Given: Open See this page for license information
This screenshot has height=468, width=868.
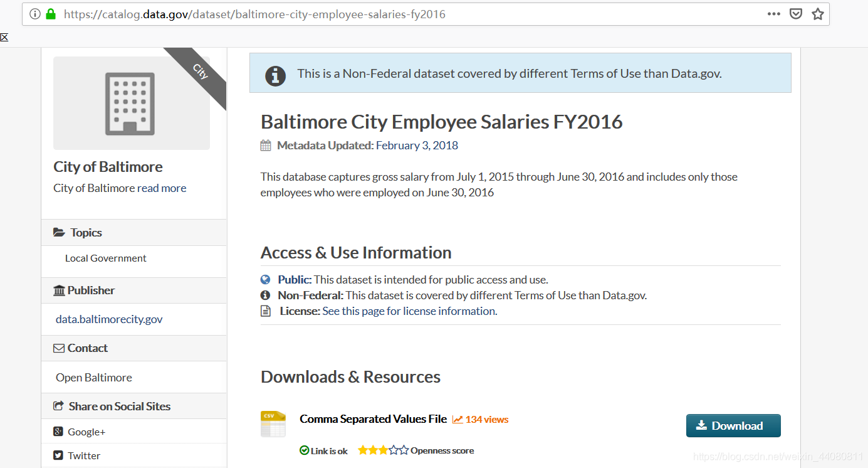Looking at the screenshot, I should (410, 311).
